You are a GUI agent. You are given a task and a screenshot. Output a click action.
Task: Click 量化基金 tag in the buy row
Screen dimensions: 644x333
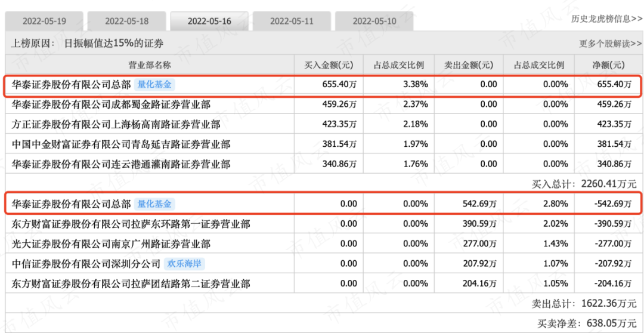point(154,85)
